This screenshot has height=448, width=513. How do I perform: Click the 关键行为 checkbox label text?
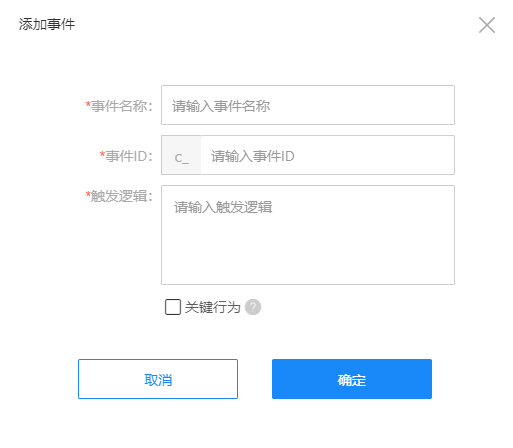(213, 307)
